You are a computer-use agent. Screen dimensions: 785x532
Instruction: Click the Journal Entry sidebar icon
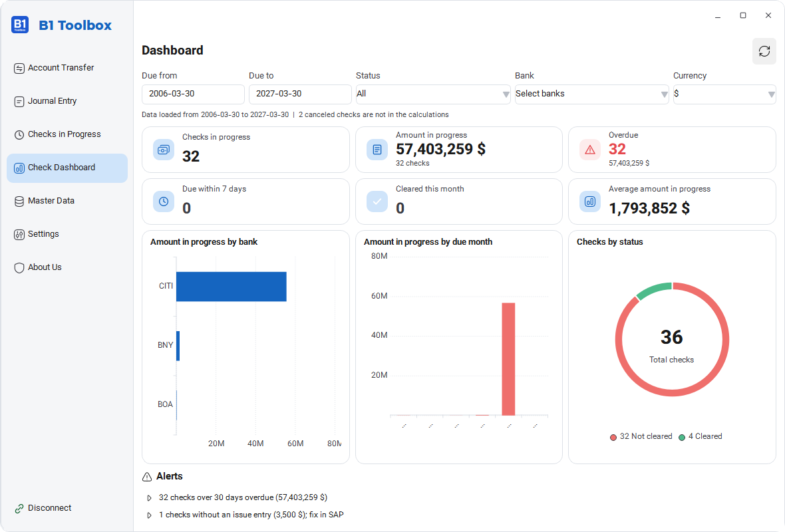[19, 102]
